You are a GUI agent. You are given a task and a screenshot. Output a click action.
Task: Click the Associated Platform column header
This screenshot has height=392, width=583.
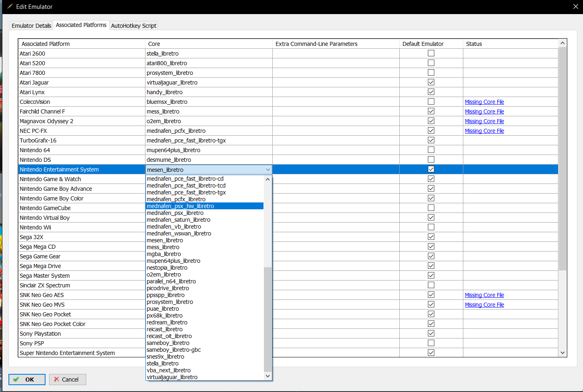coord(82,44)
